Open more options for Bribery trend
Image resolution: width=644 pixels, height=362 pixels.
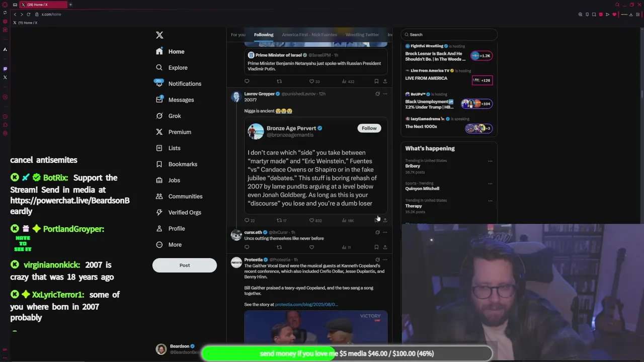coord(490,161)
